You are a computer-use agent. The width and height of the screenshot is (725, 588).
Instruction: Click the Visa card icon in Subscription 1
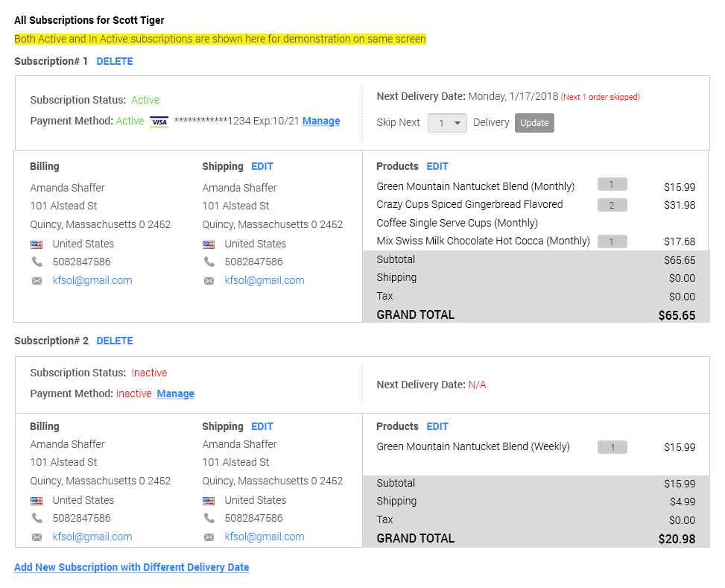pyautogui.click(x=159, y=121)
